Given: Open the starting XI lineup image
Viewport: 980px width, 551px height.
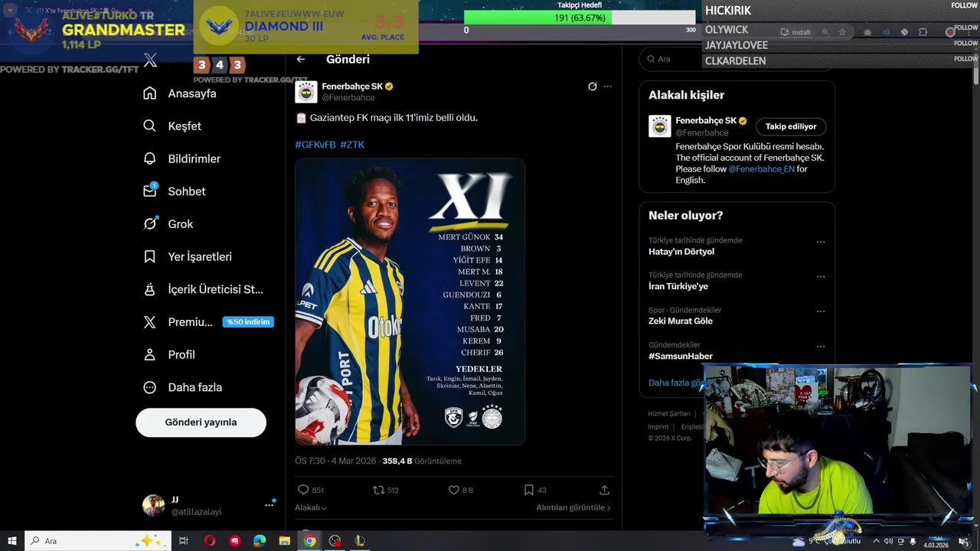Looking at the screenshot, I should (x=410, y=302).
